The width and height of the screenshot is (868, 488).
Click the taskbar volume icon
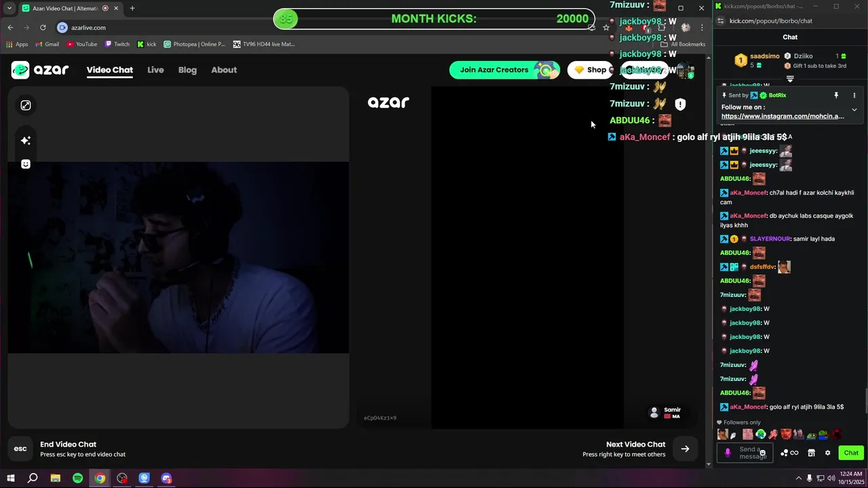click(831, 479)
